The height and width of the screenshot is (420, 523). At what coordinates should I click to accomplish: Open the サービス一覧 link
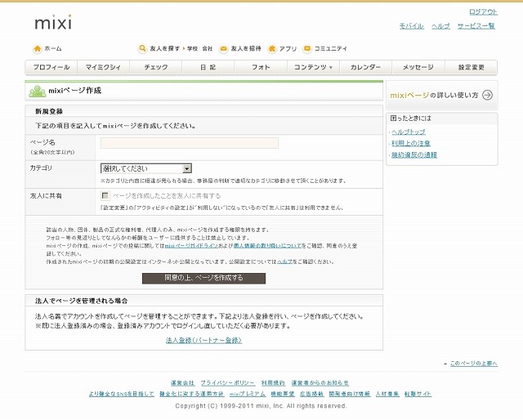click(x=476, y=26)
